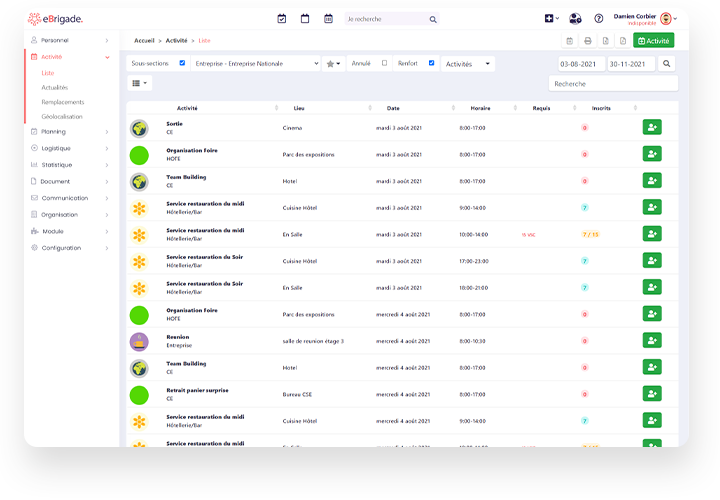Open the Entreprise Nationale section dropdown
Viewport: 720px width, 500px height.
tap(256, 63)
